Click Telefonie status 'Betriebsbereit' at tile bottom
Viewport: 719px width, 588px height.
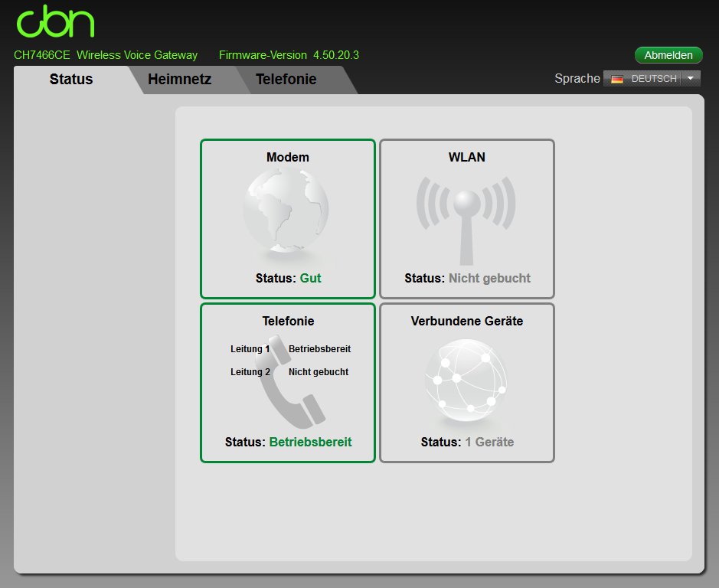click(x=310, y=442)
